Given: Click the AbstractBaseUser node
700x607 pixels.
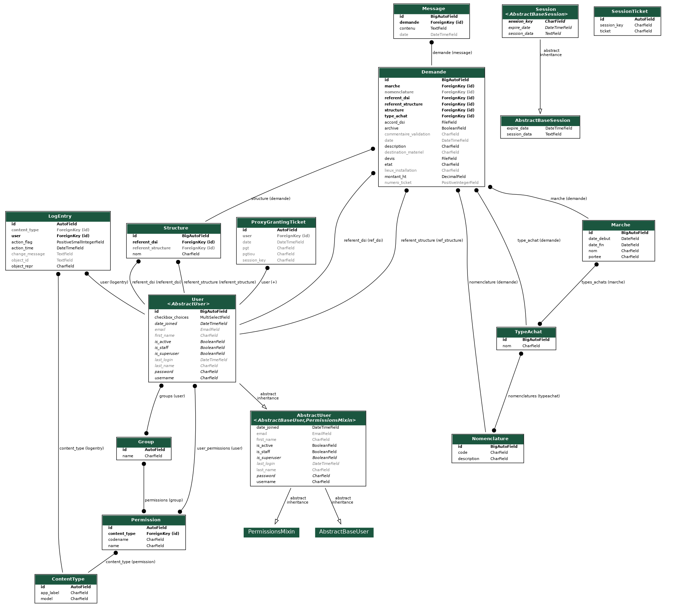Looking at the screenshot, I should click(x=344, y=532).
